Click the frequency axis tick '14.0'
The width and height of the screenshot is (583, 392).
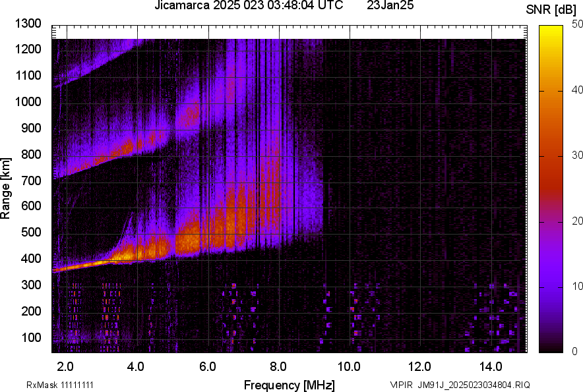coord(491,367)
